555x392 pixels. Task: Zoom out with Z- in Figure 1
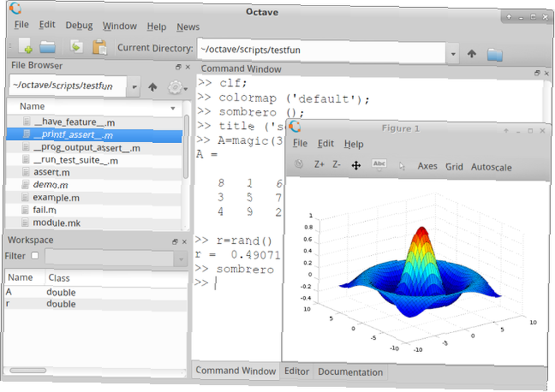(336, 165)
